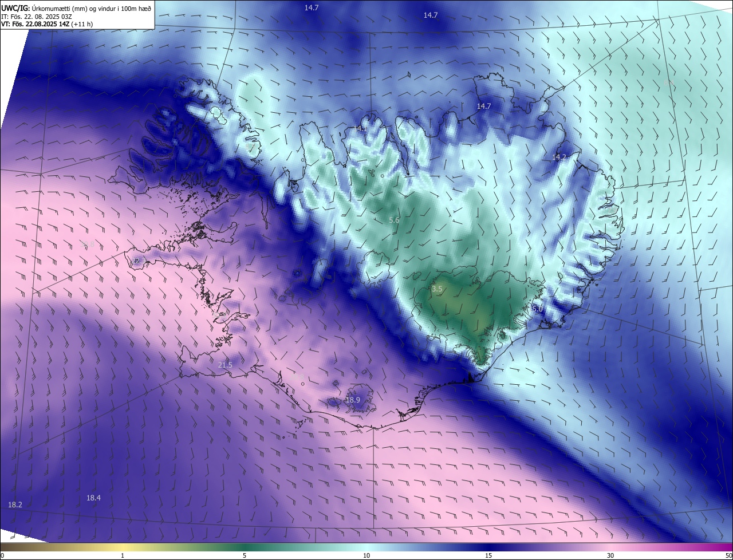Click the '50' tick on the color scale
The width and height of the screenshot is (733, 560).
pos(728,555)
